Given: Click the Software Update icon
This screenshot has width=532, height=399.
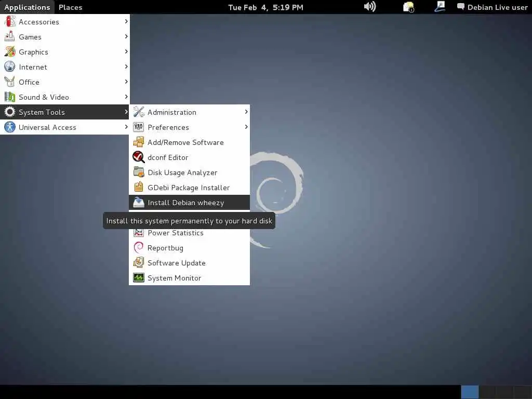Looking at the screenshot, I should (x=138, y=262).
